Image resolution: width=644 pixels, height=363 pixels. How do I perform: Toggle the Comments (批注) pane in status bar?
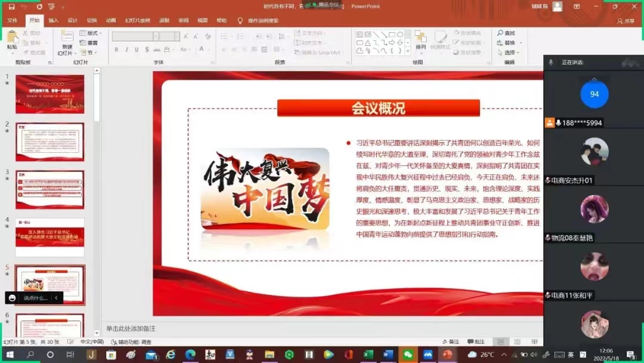click(x=476, y=342)
